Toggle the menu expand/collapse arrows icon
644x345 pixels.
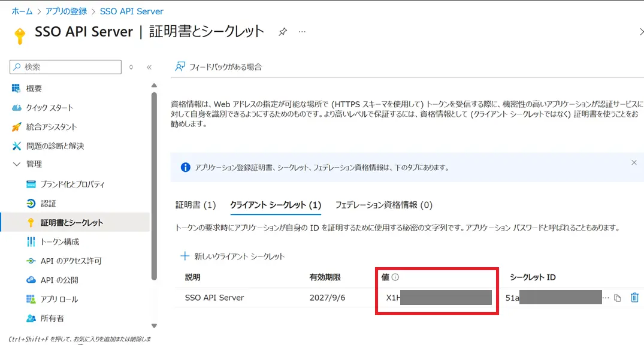(x=131, y=67)
